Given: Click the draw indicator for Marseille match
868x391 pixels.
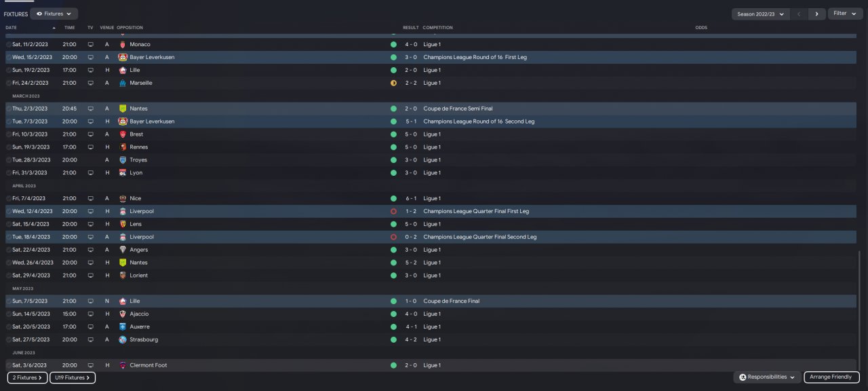Looking at the screenshot, I should pyautogui.click(x=393, y=83).
